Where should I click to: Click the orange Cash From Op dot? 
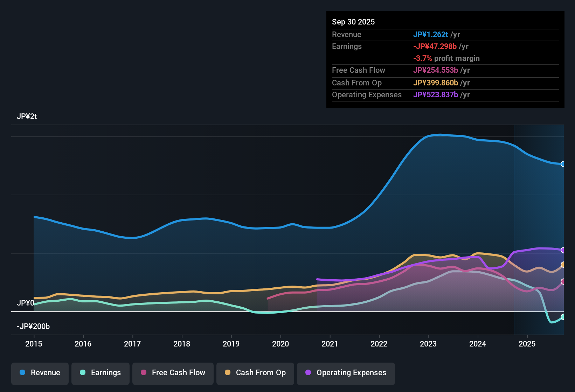[x=228, y=373]
